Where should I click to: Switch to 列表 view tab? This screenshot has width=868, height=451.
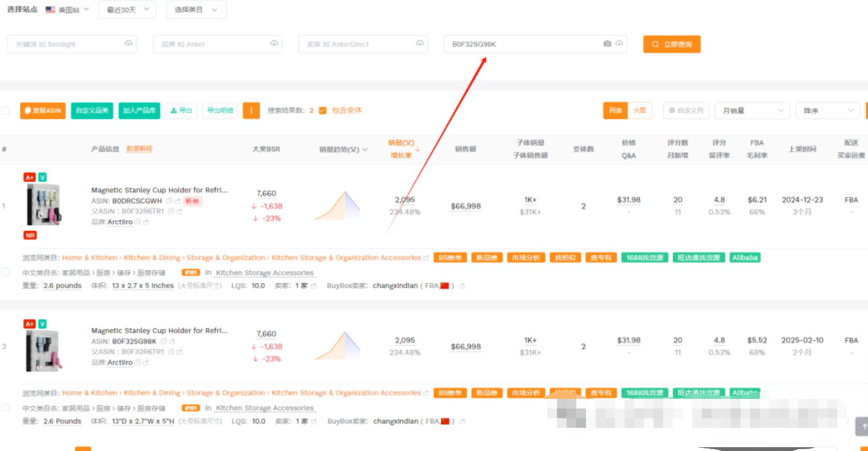[x=616, y=111]
